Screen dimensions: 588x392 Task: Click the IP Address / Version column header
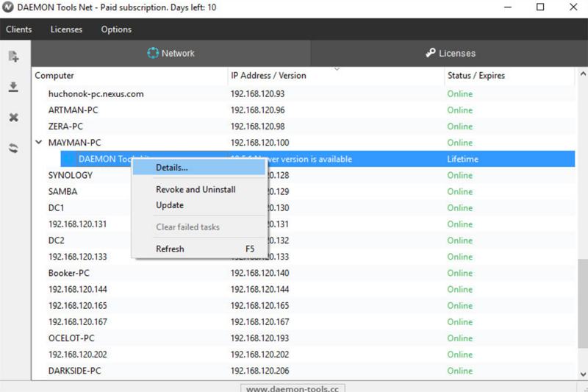[336, 76]
